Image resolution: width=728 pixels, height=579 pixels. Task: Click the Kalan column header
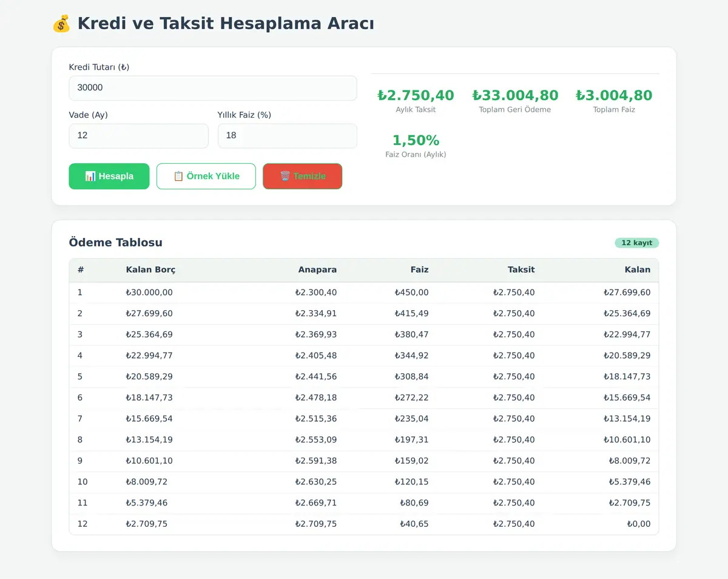tap(638, 269)
